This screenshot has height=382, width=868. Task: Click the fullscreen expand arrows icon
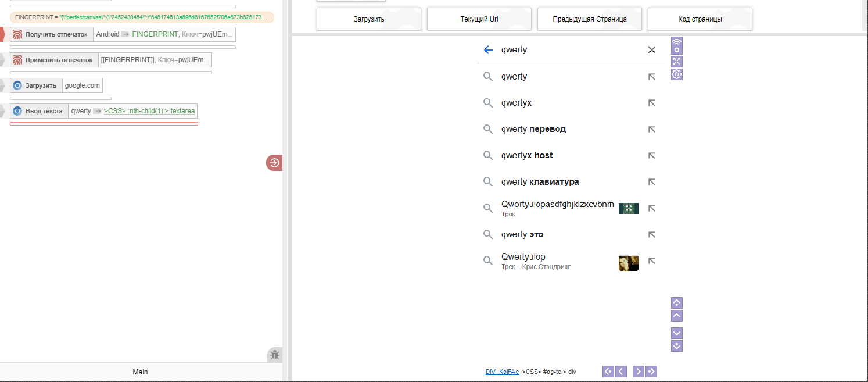(677, 61)
